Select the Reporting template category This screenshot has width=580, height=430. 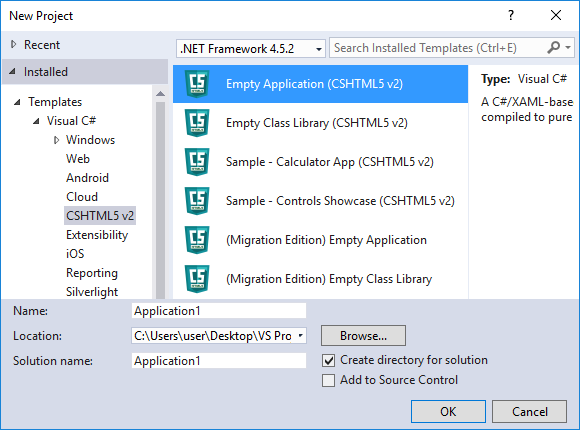pyautogui.click(x=92, y=273)
